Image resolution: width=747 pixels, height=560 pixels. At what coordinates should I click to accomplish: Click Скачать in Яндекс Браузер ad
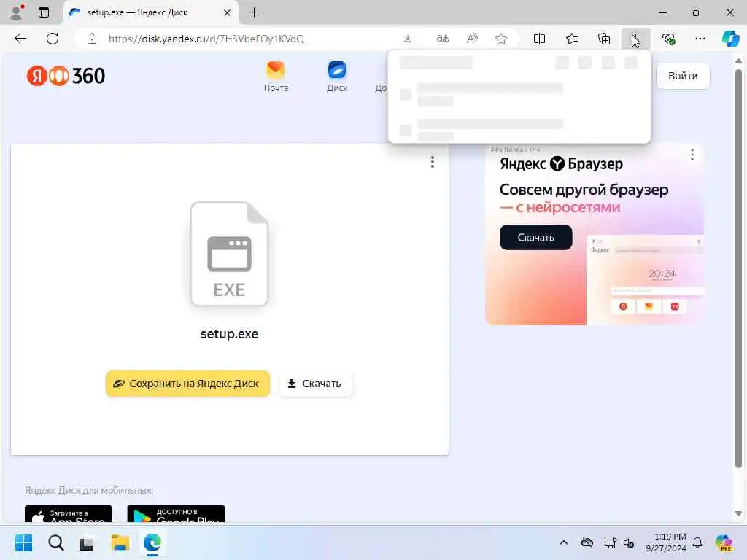[x=535, y=237]
